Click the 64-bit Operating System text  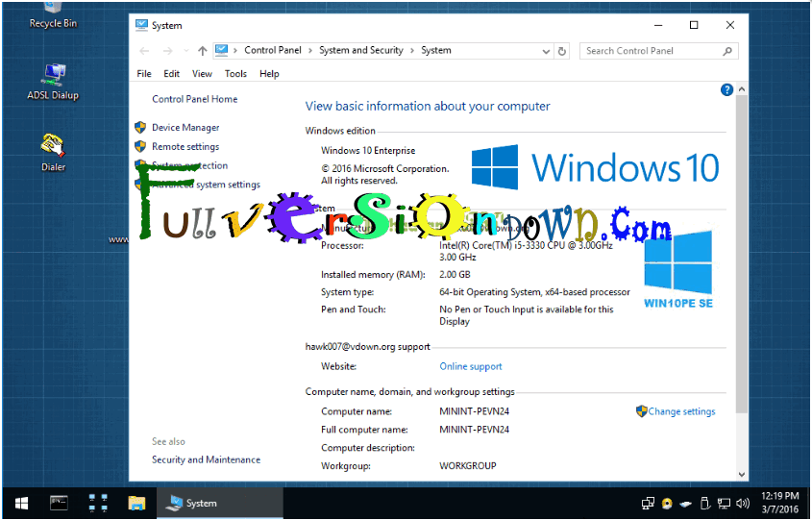click(x=534, y=292)
